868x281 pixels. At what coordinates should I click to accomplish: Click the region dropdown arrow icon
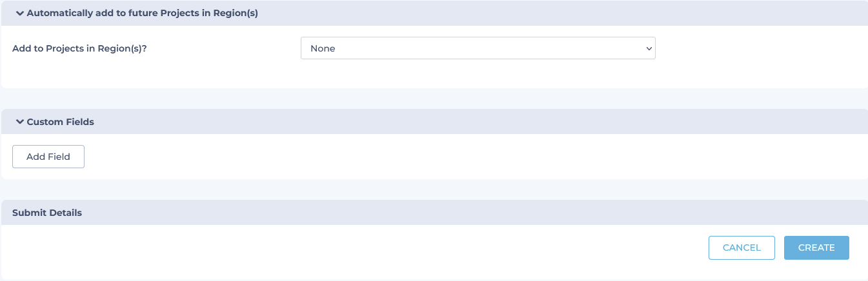point(649,48)
